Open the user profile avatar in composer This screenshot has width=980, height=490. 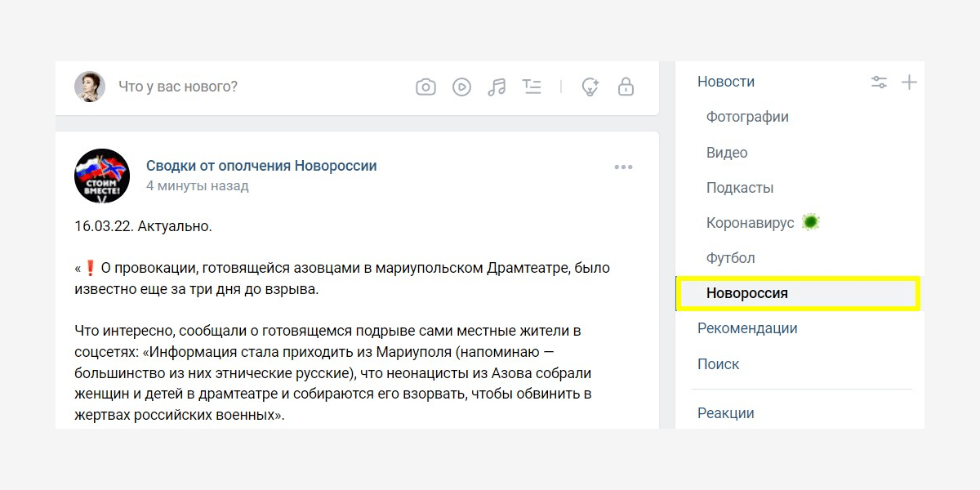click(90, 87)
